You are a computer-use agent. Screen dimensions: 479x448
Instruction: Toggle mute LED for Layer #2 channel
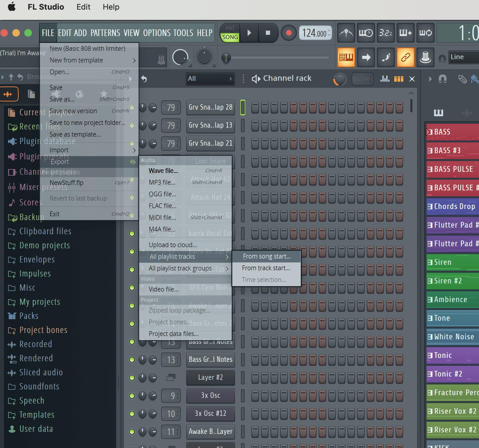point(132,377)
